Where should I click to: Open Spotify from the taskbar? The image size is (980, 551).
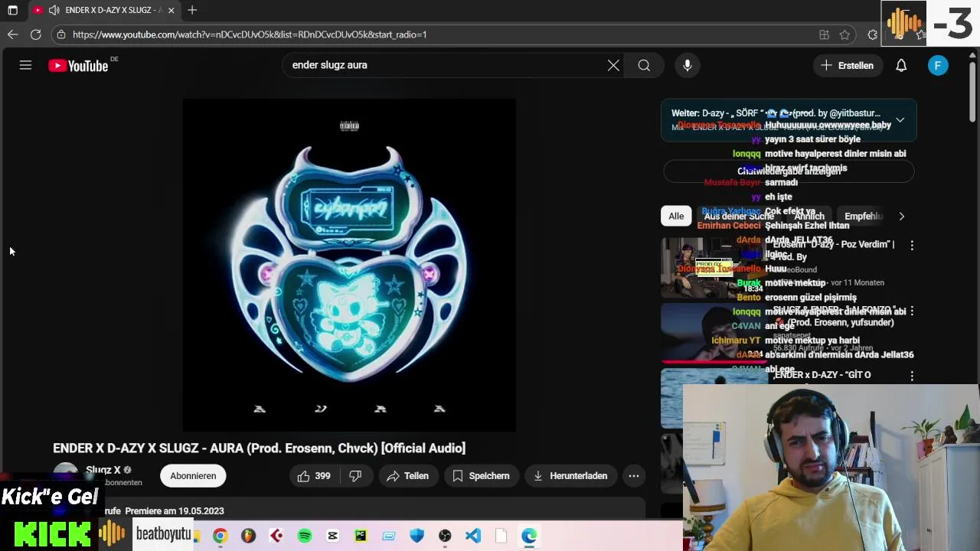click(305, 536)
